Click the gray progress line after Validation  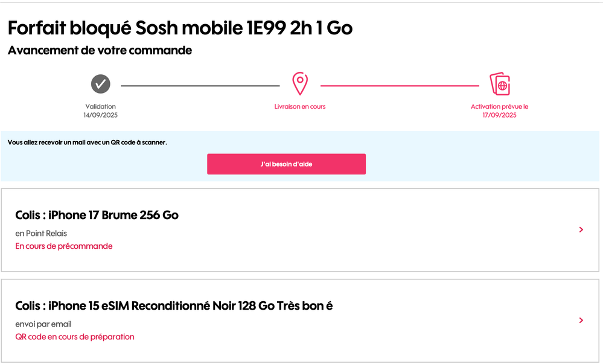200,86
